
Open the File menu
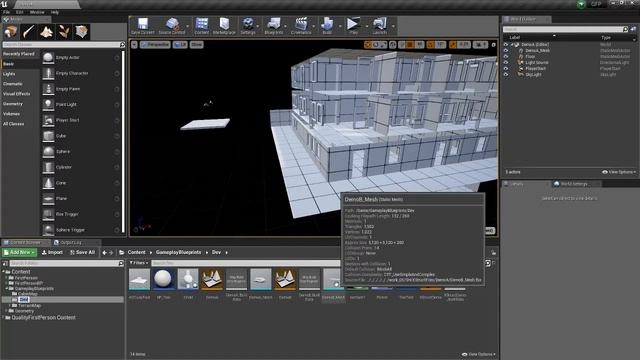[7, 12]
